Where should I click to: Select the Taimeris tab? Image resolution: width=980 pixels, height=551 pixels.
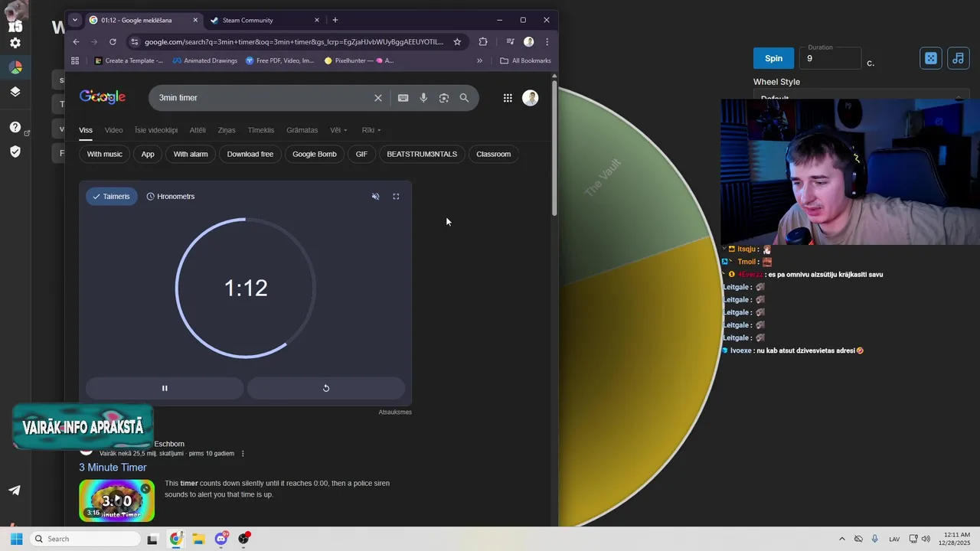[x=112, y=197]
